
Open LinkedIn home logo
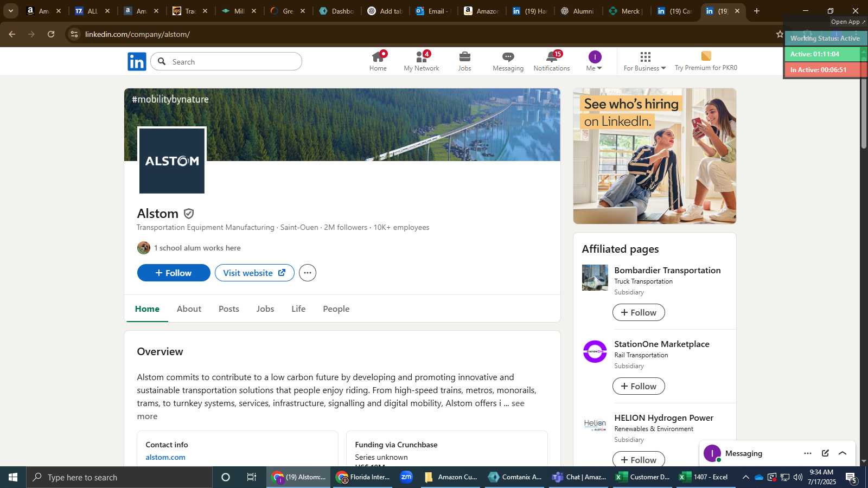click(x=137, y=62)
